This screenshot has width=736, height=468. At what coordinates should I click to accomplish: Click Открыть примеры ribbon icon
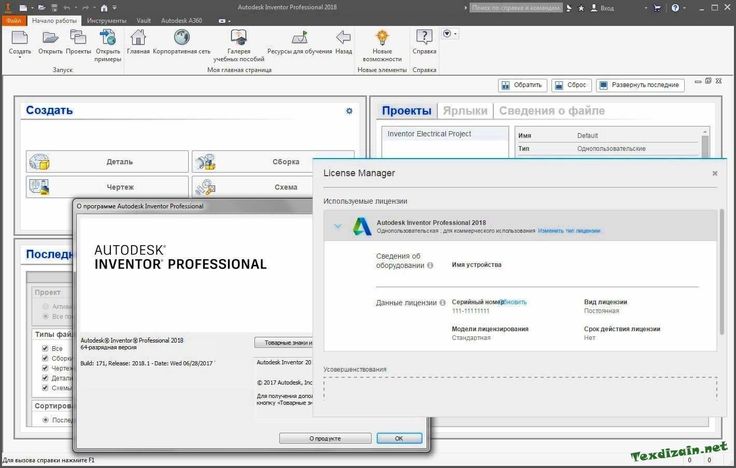pyautogui.click(x=107, y=38)
